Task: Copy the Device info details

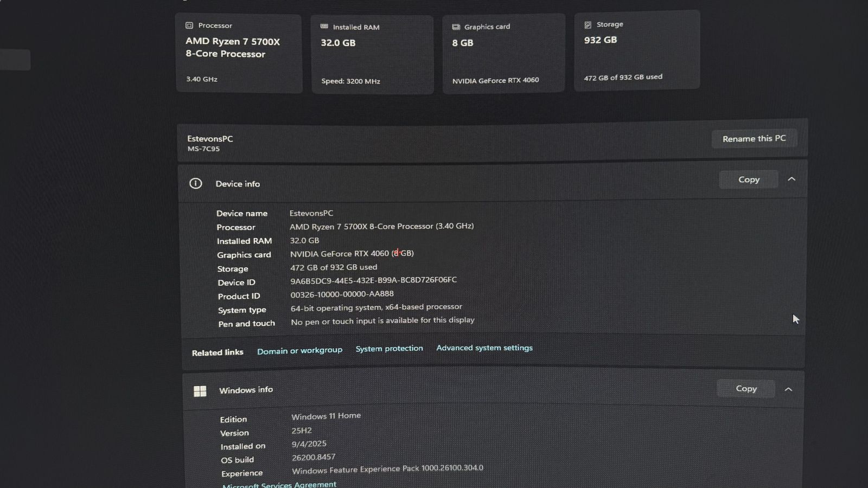Action: click(x=749, y=179)
